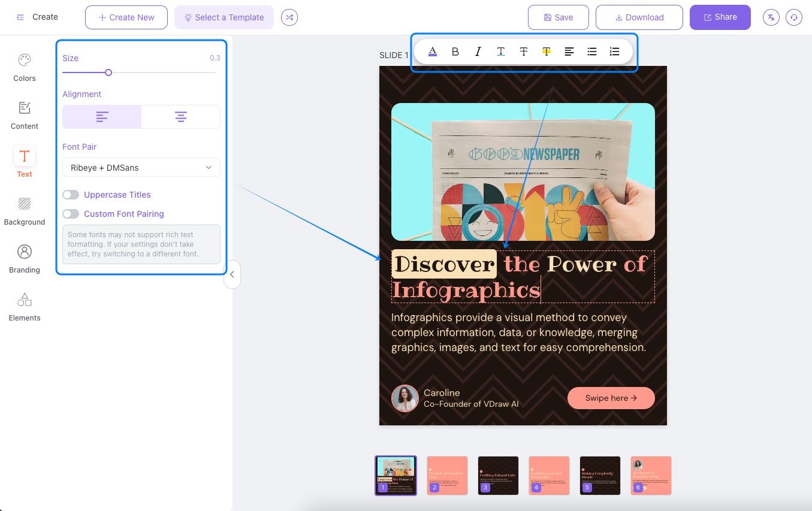Click the text highlight icon
Screen dimensions: 812x511
pos(546,52)
